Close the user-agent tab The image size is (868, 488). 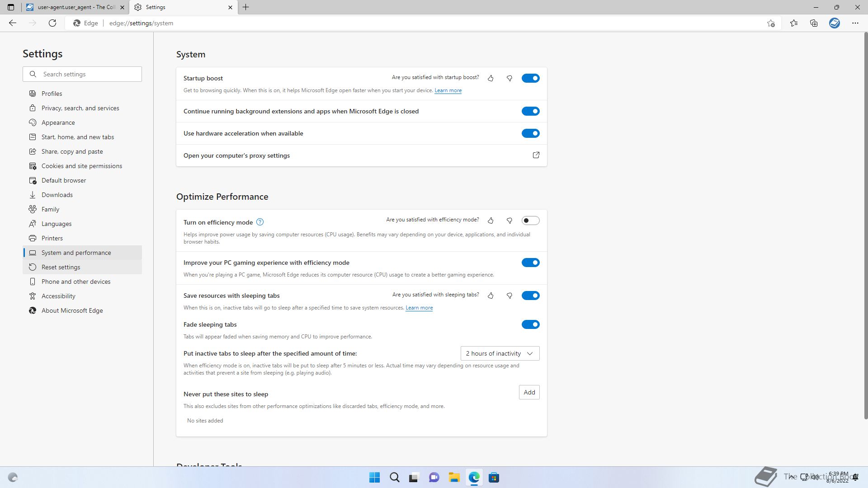point(122,7)
